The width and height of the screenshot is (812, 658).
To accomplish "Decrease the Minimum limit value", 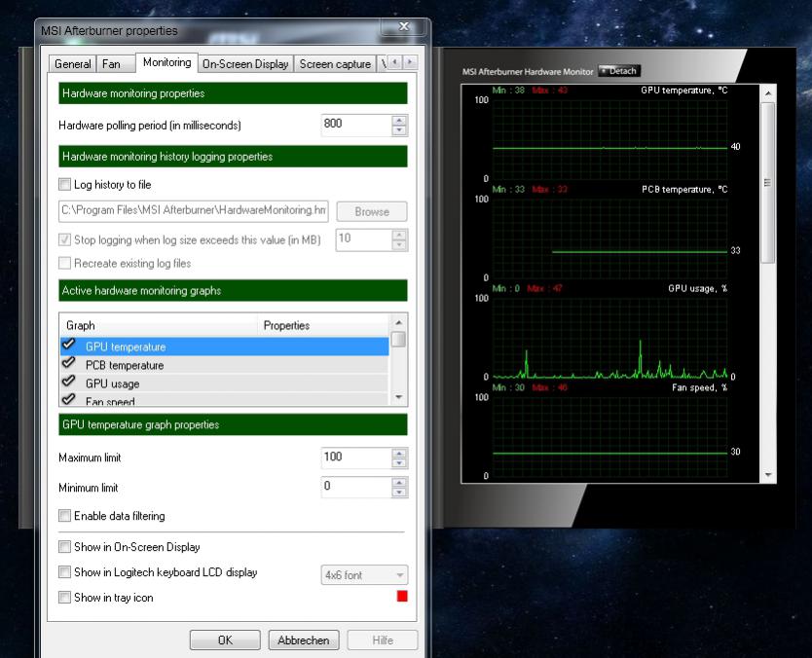I will click(x=399, y=493).
